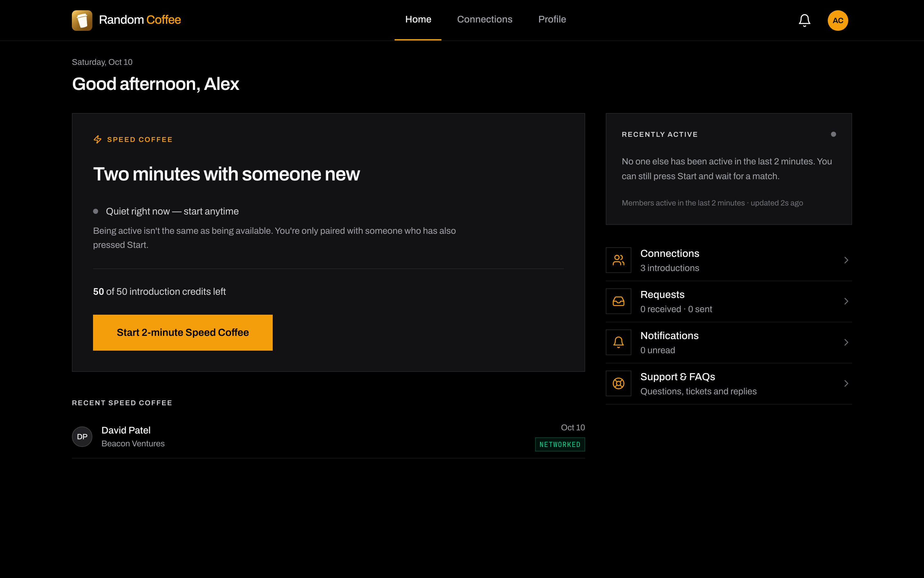The image size is (924, 578).
Task: Expand the Notifications row chevron
Action: pos(846,342)
